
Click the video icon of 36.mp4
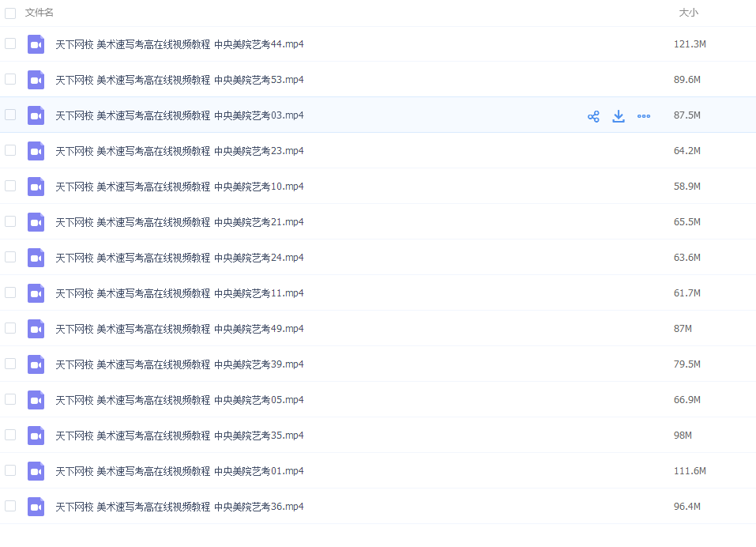coord(36,507)
